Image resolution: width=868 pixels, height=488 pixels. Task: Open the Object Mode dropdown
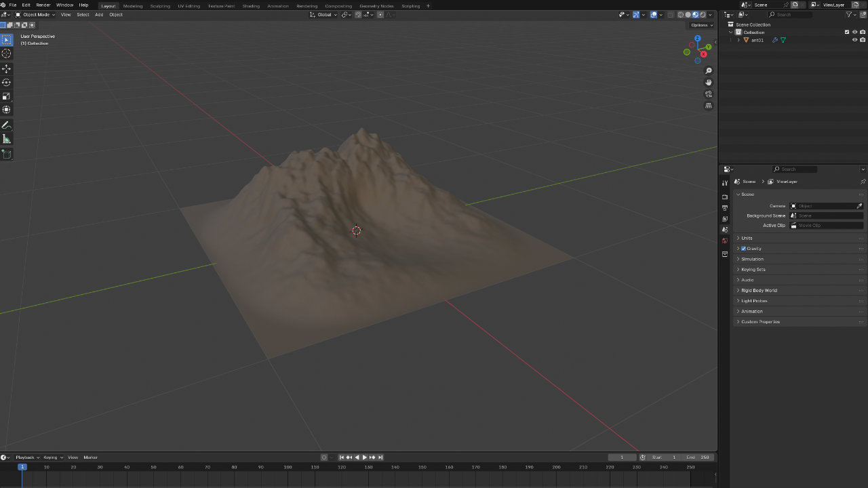point(35,15)
